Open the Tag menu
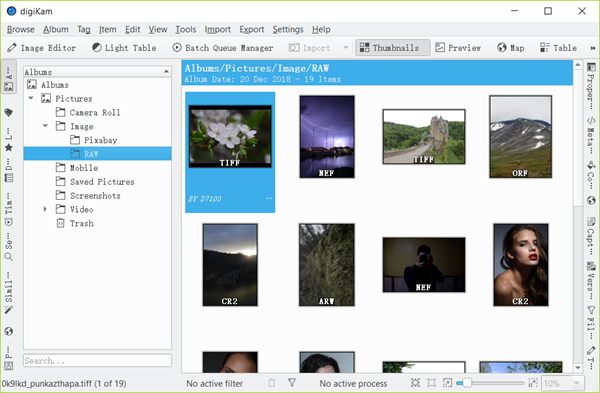The width and height of the screenshot is (600, 393). click(84, 29)
